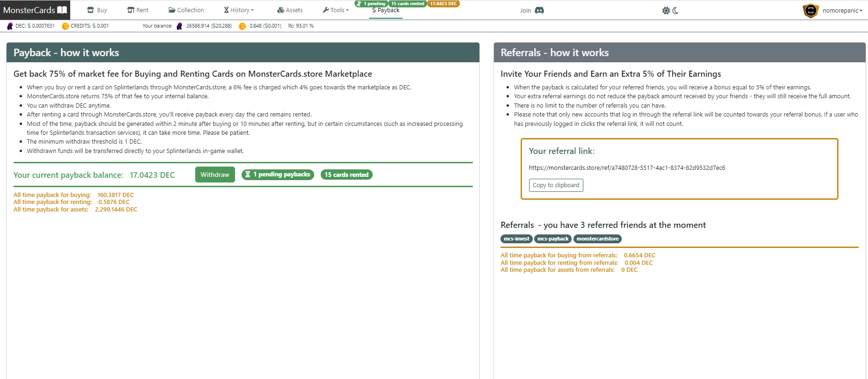
Task: Click the Rent store icon in navbar
Action: (x=131, y=10)
